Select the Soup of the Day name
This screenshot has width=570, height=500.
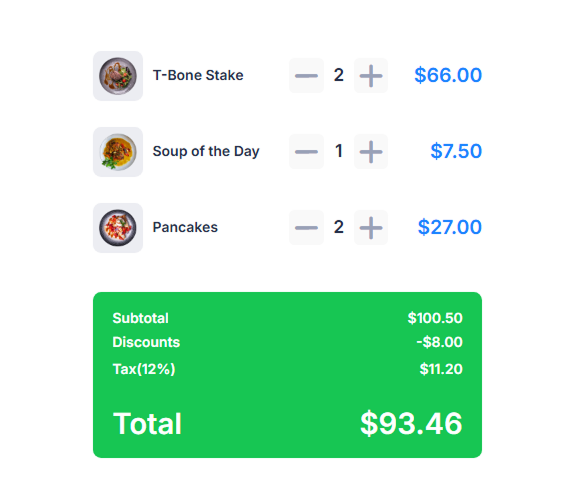(206, 151)
